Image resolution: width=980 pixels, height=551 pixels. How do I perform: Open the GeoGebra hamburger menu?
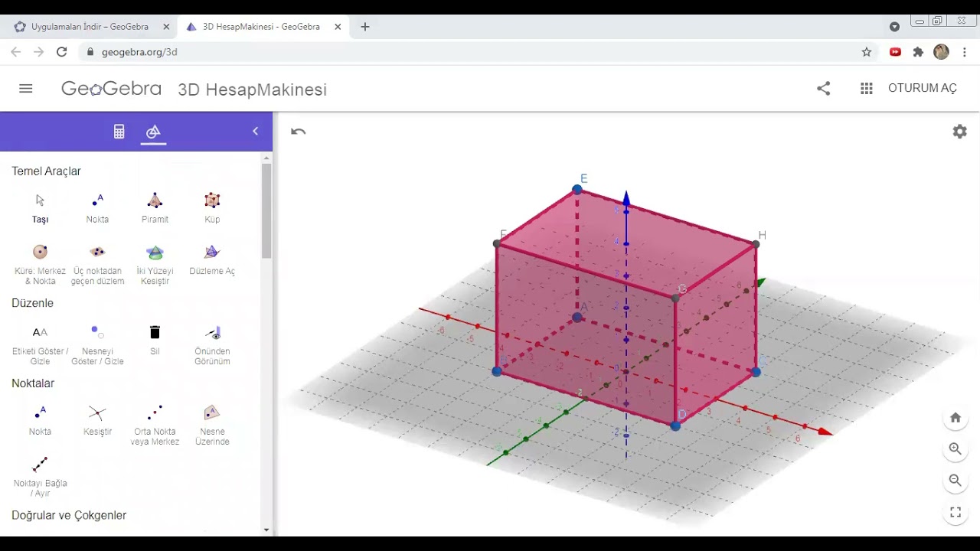pyautogui.click(x=26, y=89)
